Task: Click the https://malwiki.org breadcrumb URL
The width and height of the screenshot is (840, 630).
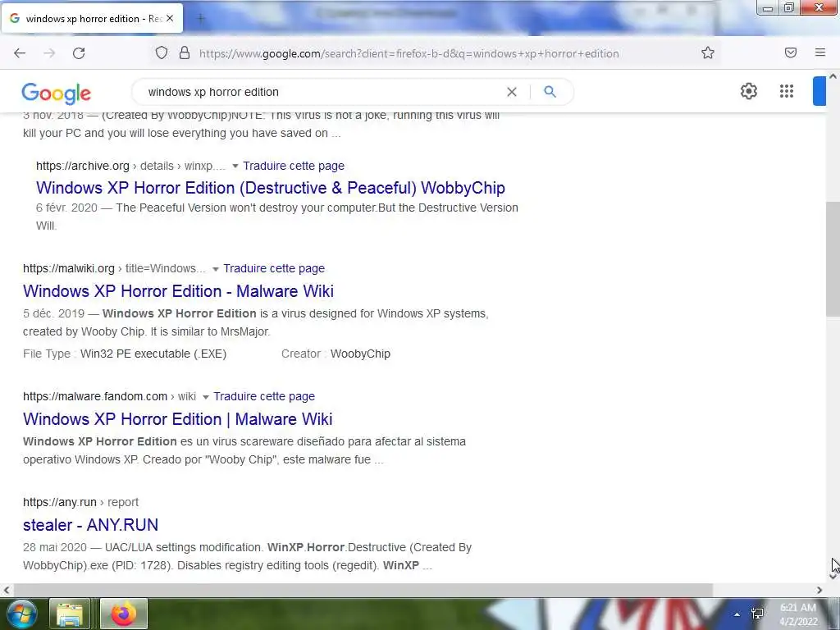Action: pyautogui.click(x=69, y=268)
